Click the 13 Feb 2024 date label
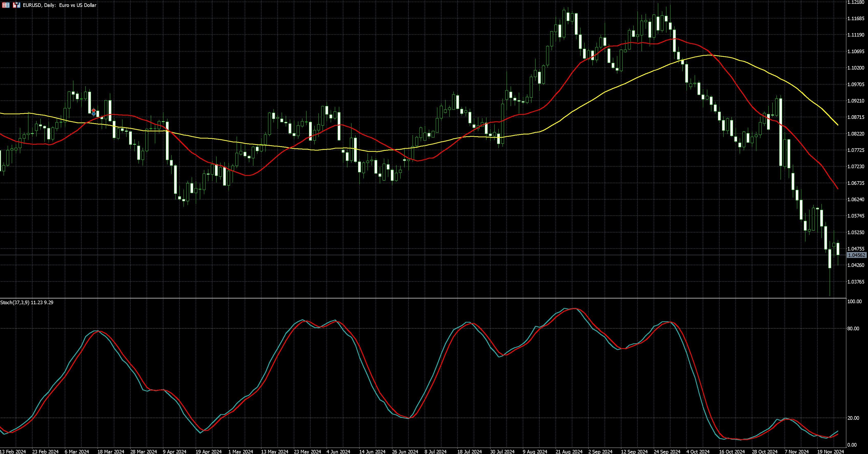Viewport: 868px width, 454px height. pos(13,451)
